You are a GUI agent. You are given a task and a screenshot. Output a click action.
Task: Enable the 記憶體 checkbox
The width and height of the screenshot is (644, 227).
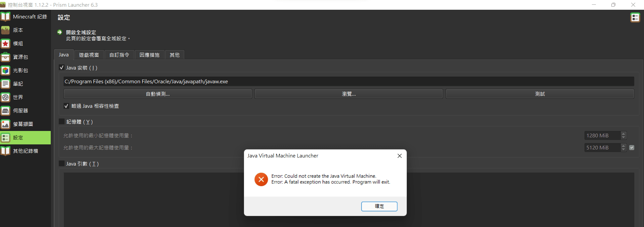(x=62, y=122)
